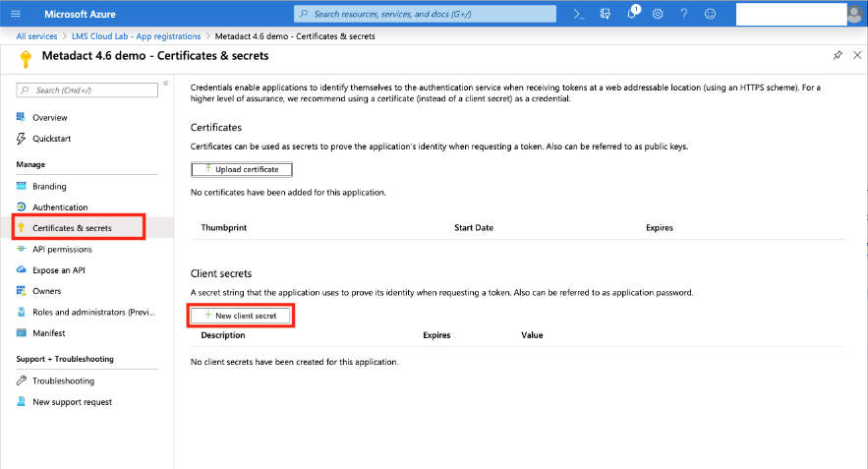Click the Branding icon in Manage

pos(21,186)
